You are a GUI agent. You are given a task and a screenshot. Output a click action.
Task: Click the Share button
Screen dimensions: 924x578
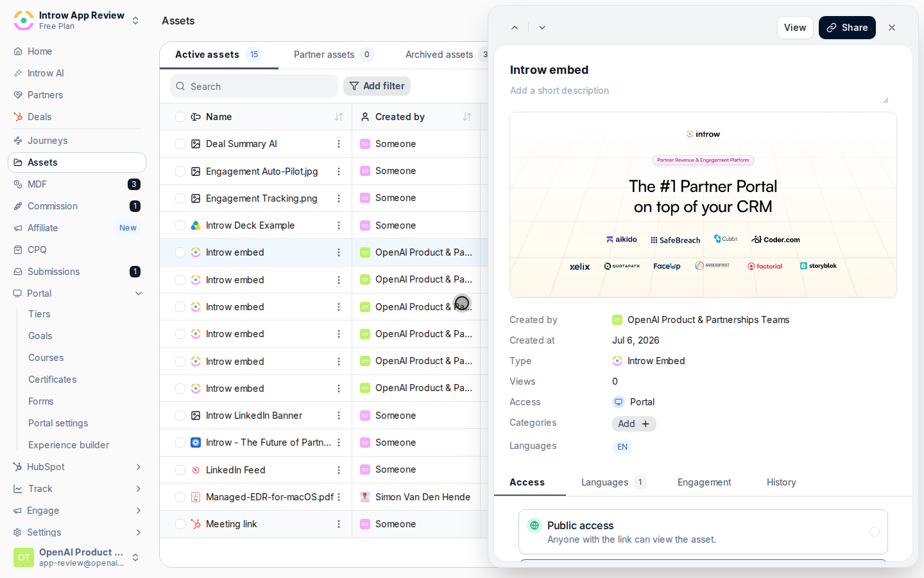click(x=847, y=28)
